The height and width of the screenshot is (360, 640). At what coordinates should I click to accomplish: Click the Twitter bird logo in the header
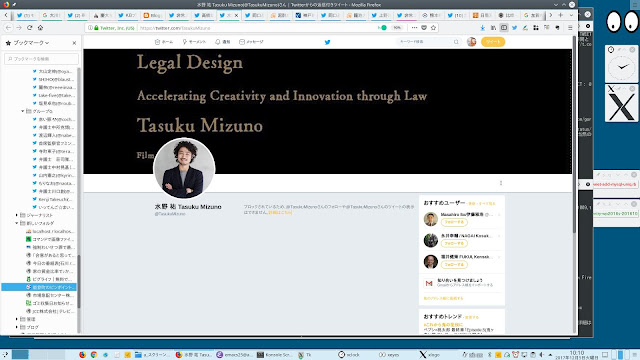pos(327,42)
